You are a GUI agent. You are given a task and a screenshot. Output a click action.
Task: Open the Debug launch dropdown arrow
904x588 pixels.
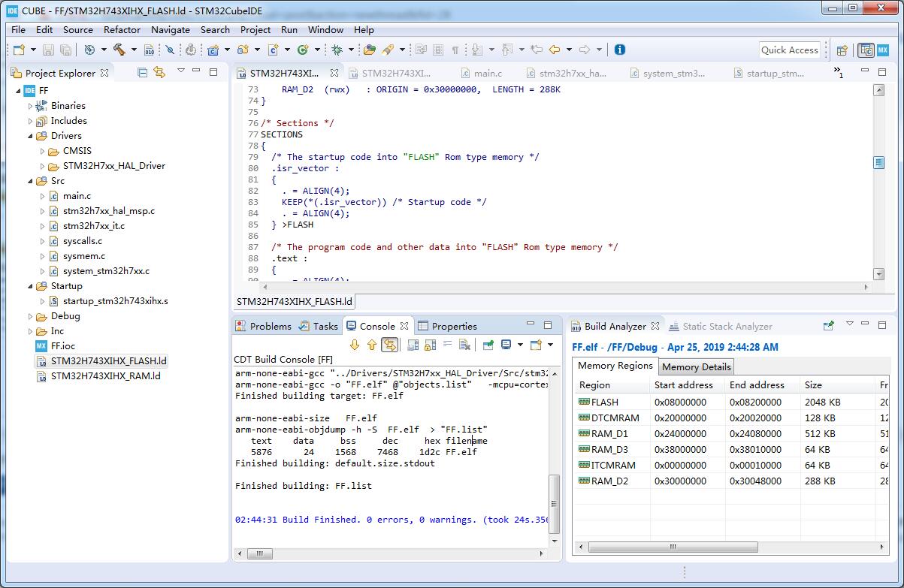point(351,50)
